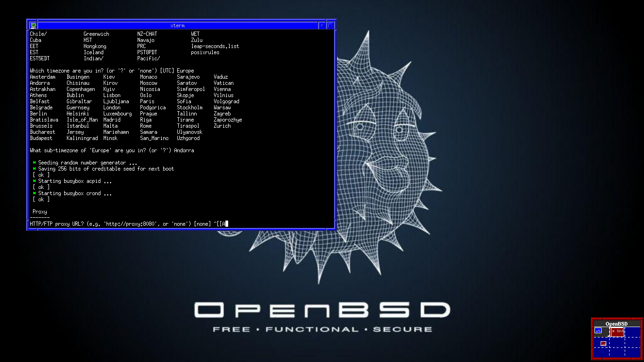
Task: Open the xterm window menu icon
Action: point(33,25)
